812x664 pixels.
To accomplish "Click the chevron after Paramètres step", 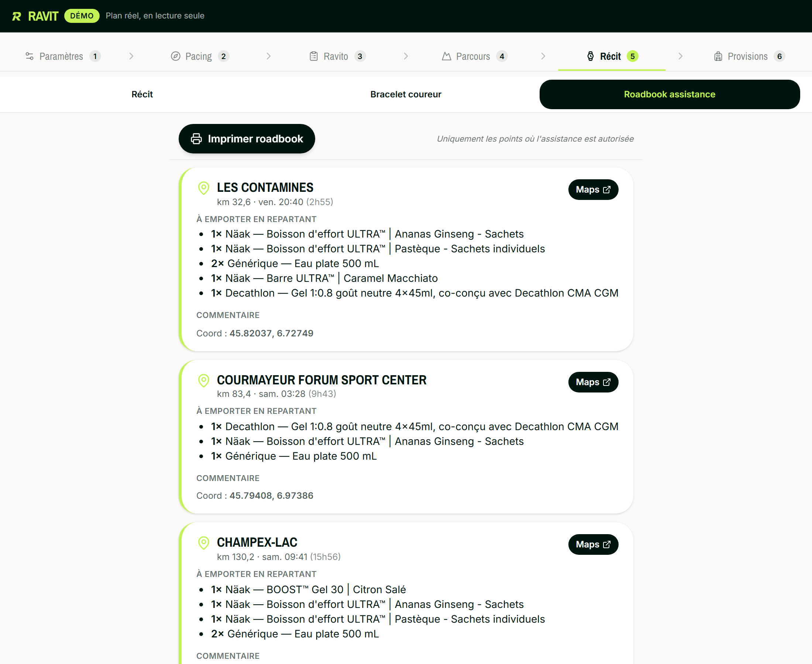I will pyautogui.click(x=131, y=56).
